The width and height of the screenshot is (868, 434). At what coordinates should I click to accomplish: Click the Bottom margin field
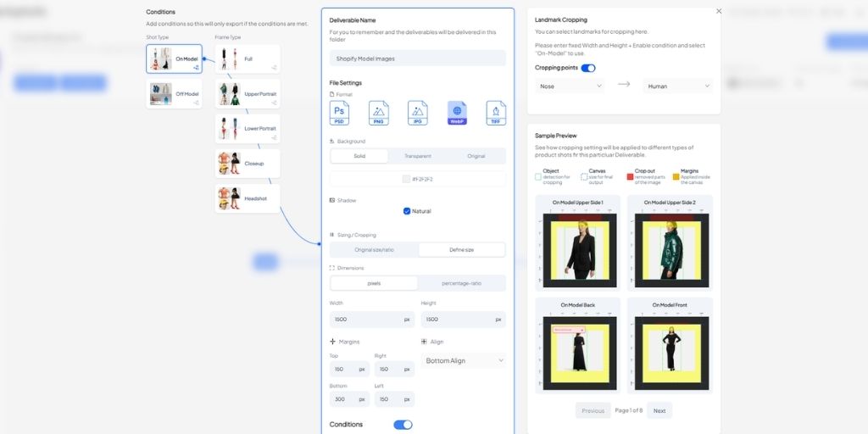pyautogui.click(x=349, y=399)
